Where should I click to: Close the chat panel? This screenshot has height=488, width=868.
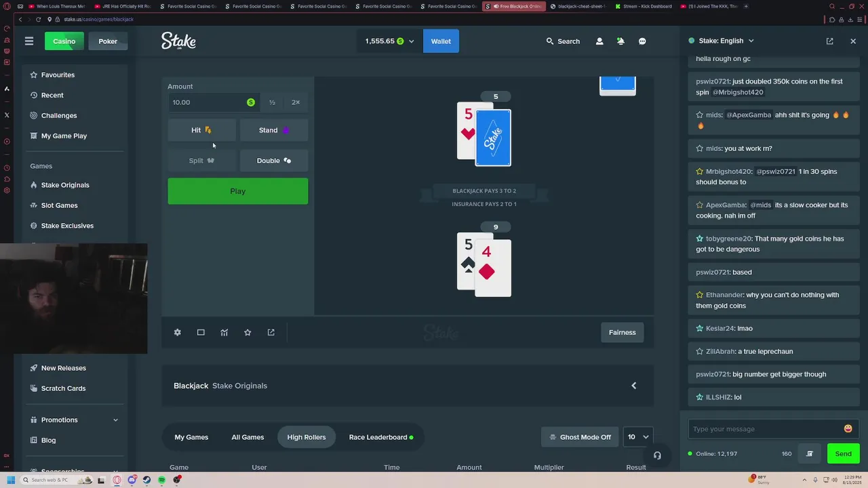853,41
